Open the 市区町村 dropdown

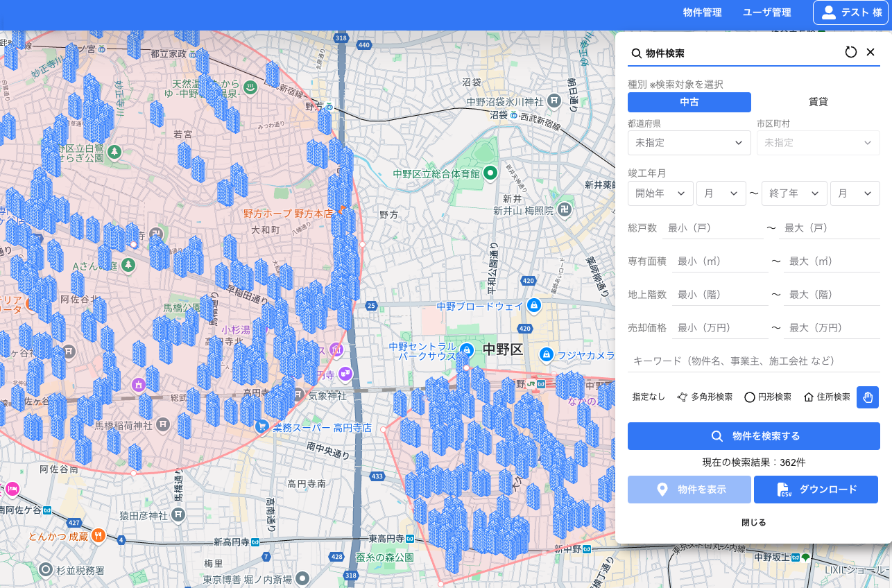(818, 142)
